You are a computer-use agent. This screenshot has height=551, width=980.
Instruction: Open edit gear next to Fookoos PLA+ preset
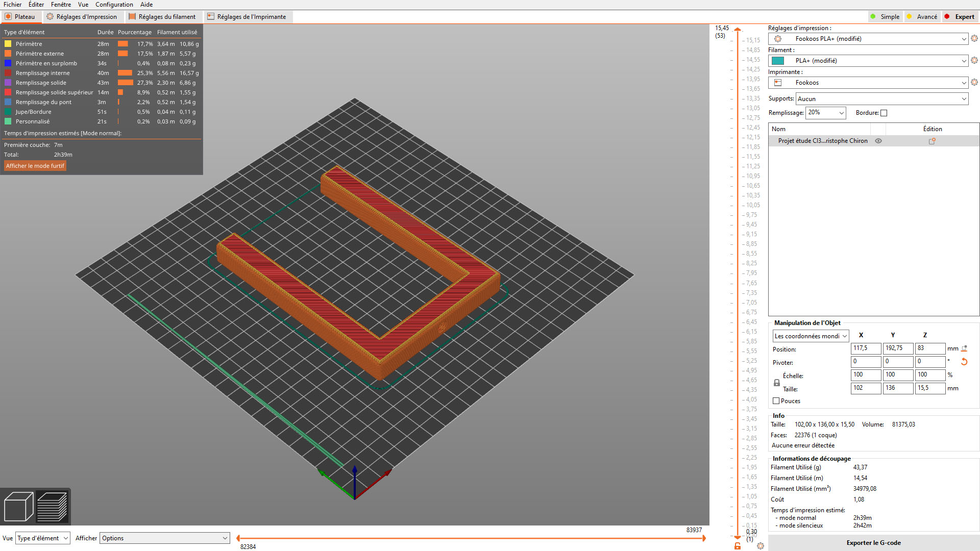974,39
